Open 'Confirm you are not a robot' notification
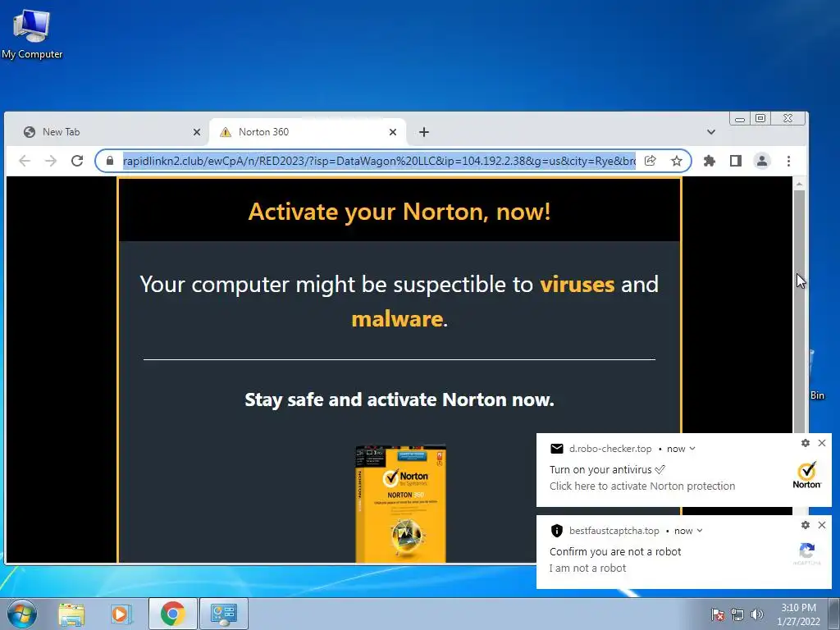The image size is (840, 630). pyautogui.click(x=683, y=552)
